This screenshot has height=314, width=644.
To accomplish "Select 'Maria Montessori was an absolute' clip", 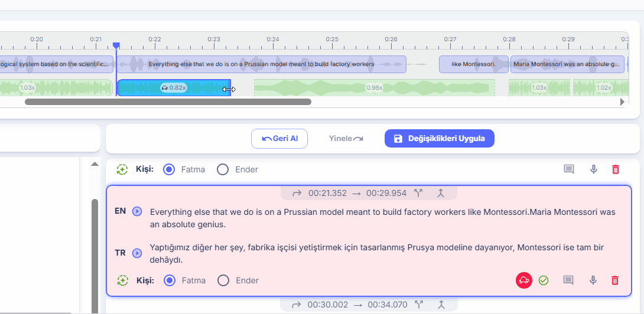I will pos(567,64).
